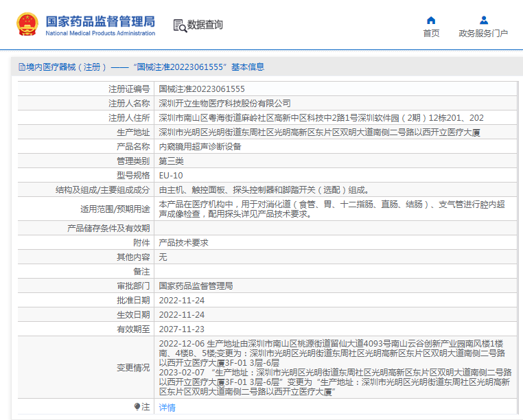Click the bulb icon beside 注
Viewport: 523px width, 420px height.
click(137, 406)
